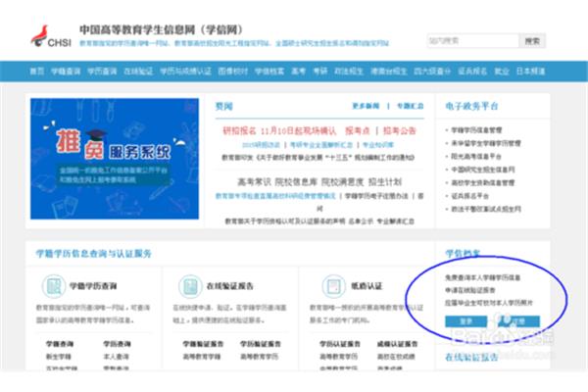588x392 pixels.
Task: Click the 注册 button under 学信档案
Action: pos(518,321)
